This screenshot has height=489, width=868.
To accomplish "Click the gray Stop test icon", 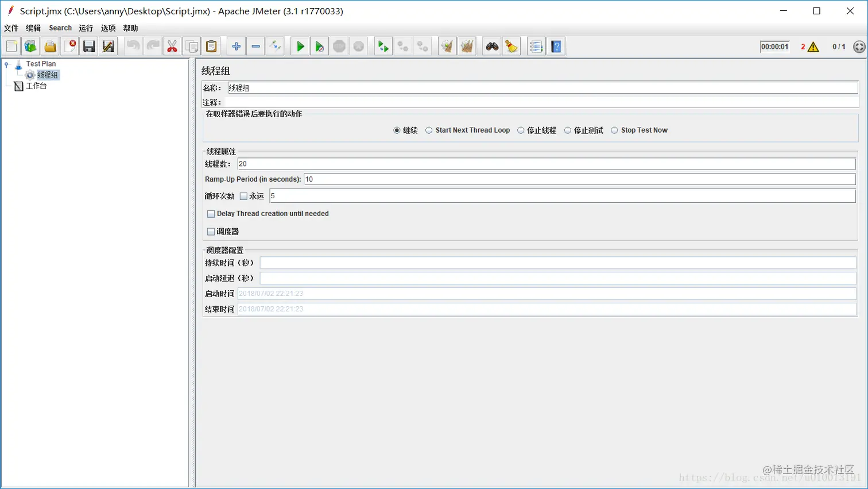I will (x=339, y=47).
